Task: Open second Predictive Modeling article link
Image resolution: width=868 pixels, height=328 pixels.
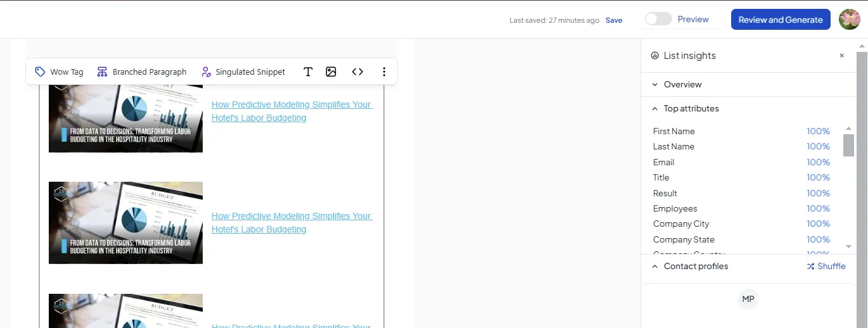Action: [x=292, y=222]
